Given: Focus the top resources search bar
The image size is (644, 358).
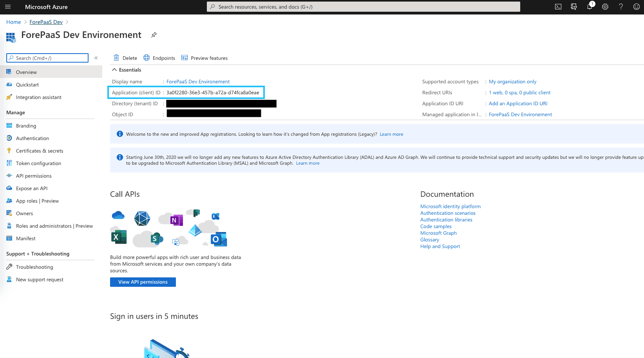Looking at the screenshot, I should (364, 7).
